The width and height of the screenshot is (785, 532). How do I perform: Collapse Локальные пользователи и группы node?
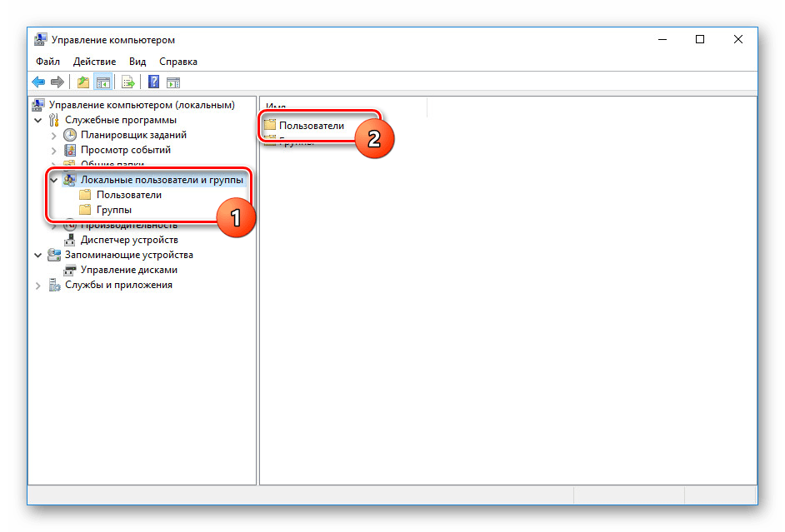54,180
